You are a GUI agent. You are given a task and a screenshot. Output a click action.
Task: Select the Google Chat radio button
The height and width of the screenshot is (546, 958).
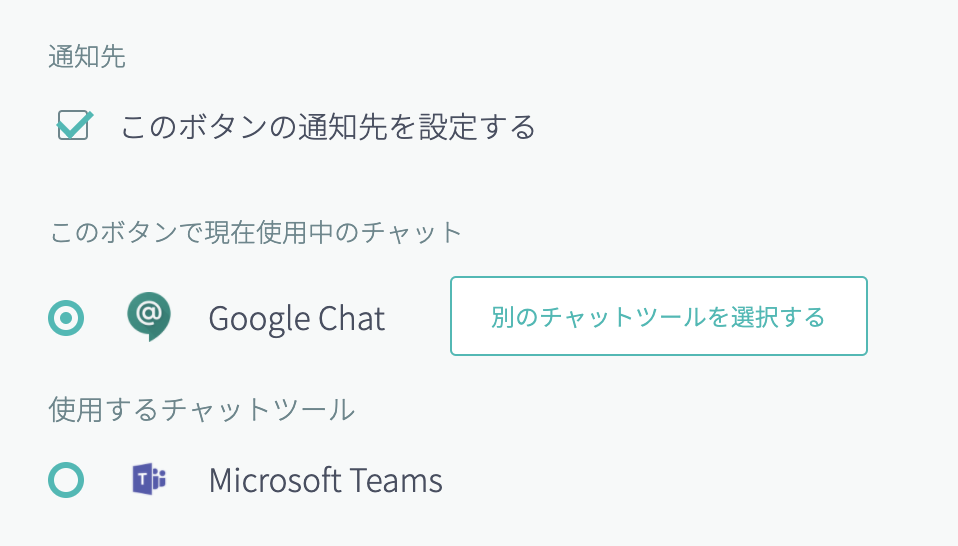coord(66,318)
